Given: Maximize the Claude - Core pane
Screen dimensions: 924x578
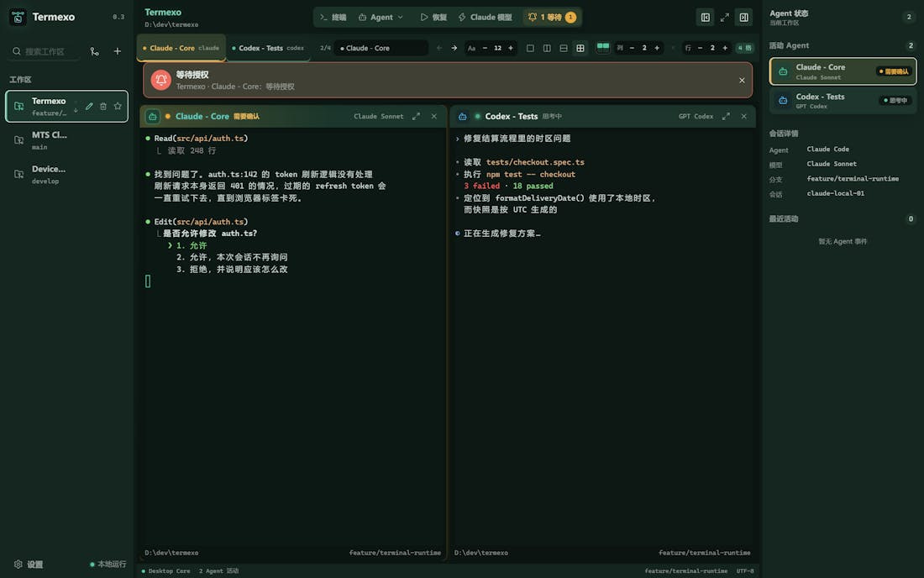Looking at the screenshot, I should click(416, 117).
